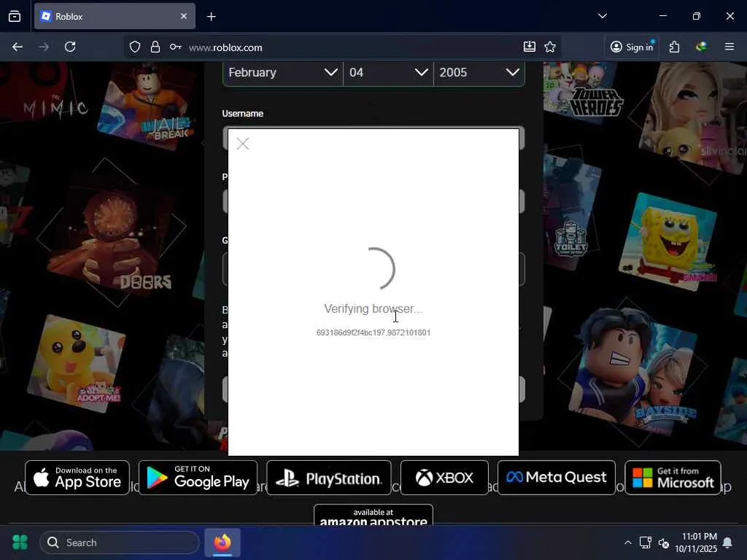Open the muted volume tray icon
Image resolution: width=747 pixels, height=560 pixels.
(664, 542)
